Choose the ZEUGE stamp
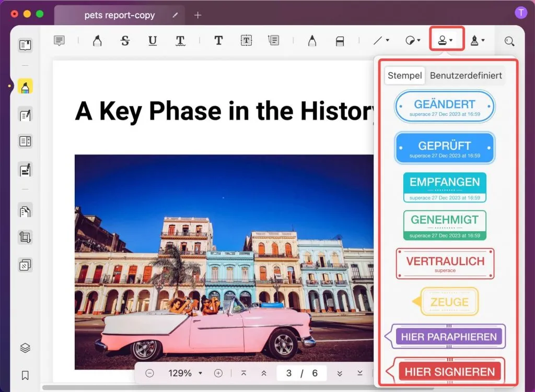Image resolution: width=535 pixels, height=392 pixels. click(x=446, y=301)
